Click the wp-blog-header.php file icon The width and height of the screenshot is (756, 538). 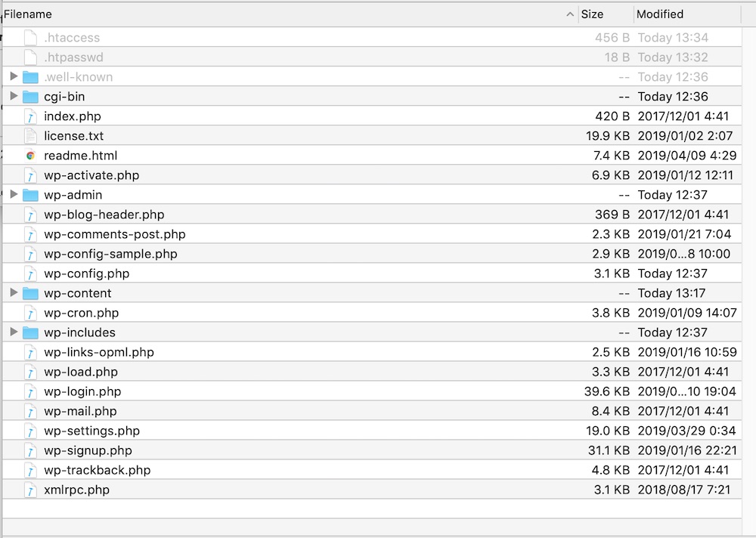(x=30, y=215)
